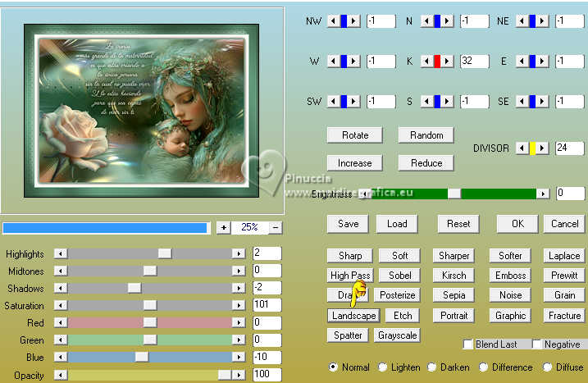
Task: Click the Brightness slider thumb
Action: point(454,194)
